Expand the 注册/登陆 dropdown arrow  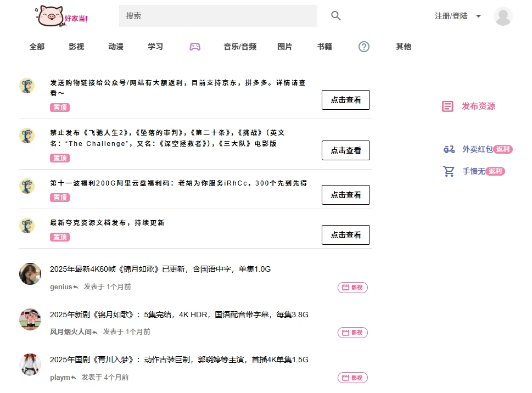coord(478,16)
